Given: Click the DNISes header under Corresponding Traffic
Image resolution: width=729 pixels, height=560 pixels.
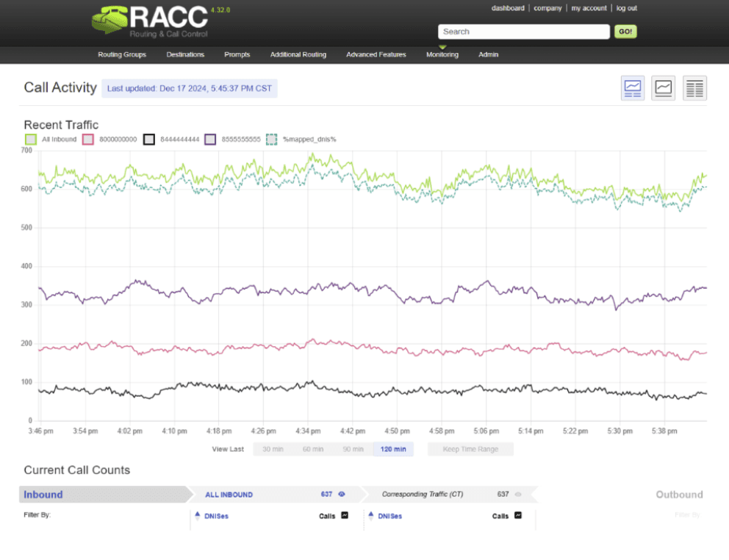Looking at the screenshot, I should pos(389,516).
